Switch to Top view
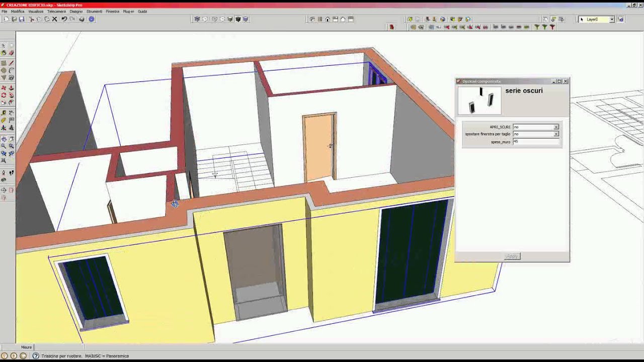The width and height of the screenshot is (644, 362). [319, 19]
